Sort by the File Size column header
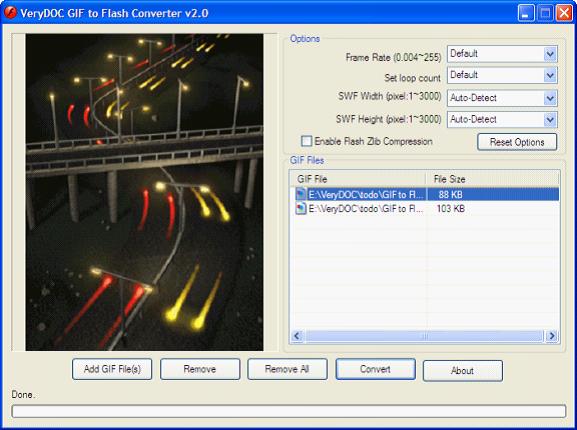 point(493,179)
